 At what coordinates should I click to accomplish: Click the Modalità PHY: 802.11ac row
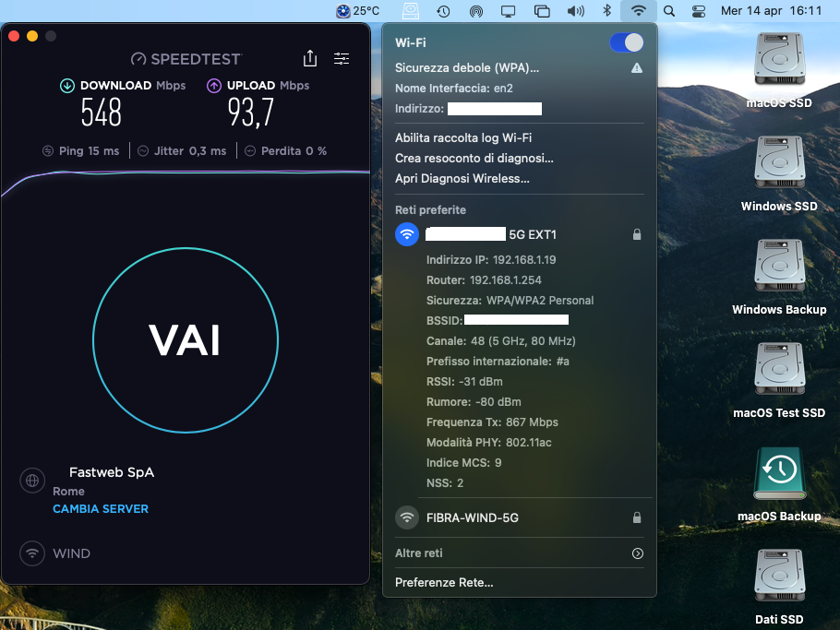click(x=488, y=443)
